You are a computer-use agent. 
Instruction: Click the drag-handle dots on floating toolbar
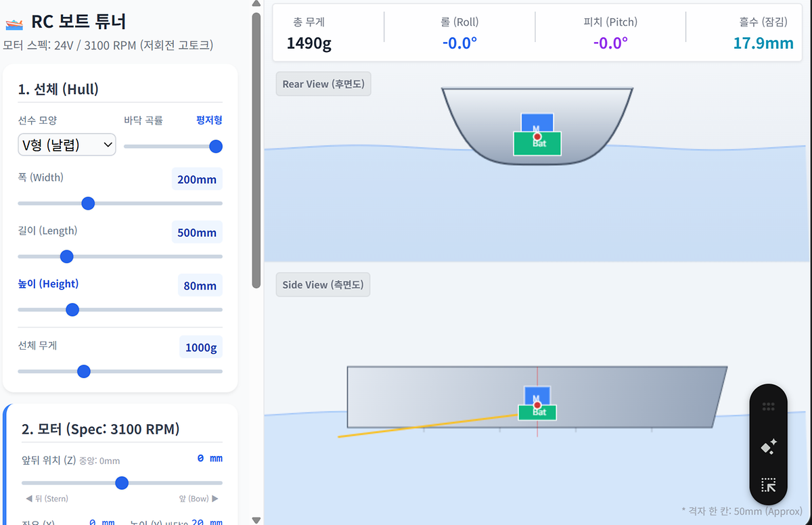coord(768,407)
